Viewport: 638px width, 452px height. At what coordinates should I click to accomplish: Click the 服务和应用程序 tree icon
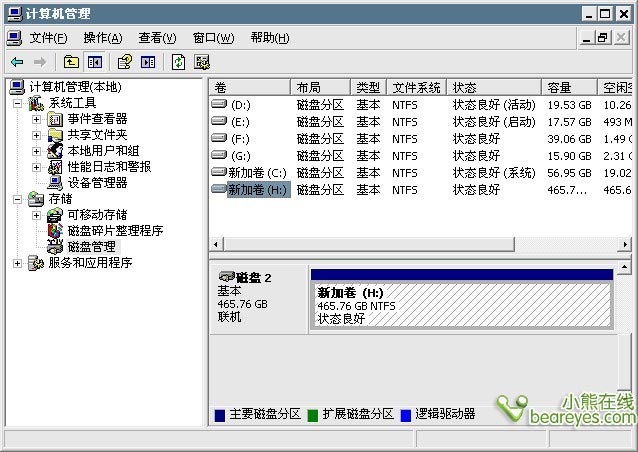point(36,263)
